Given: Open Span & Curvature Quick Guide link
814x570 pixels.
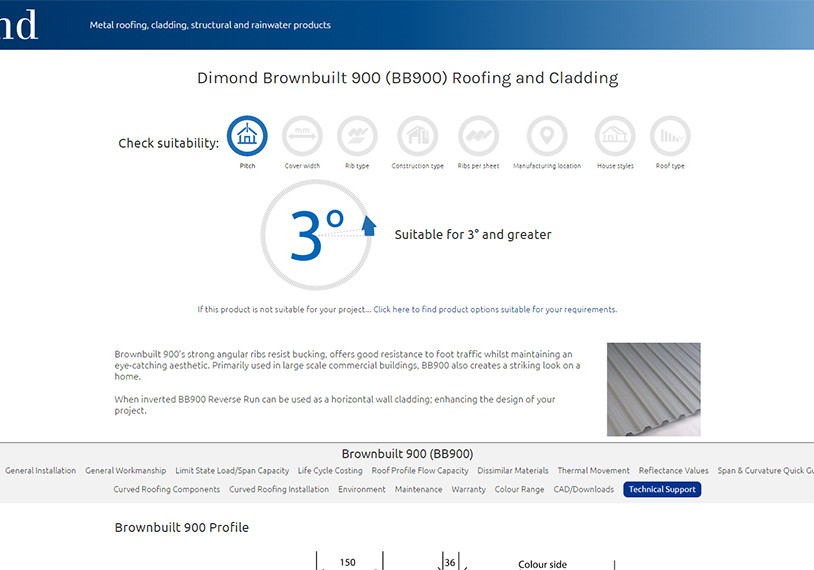Looking at the screenshot, I should coord(766,470).
